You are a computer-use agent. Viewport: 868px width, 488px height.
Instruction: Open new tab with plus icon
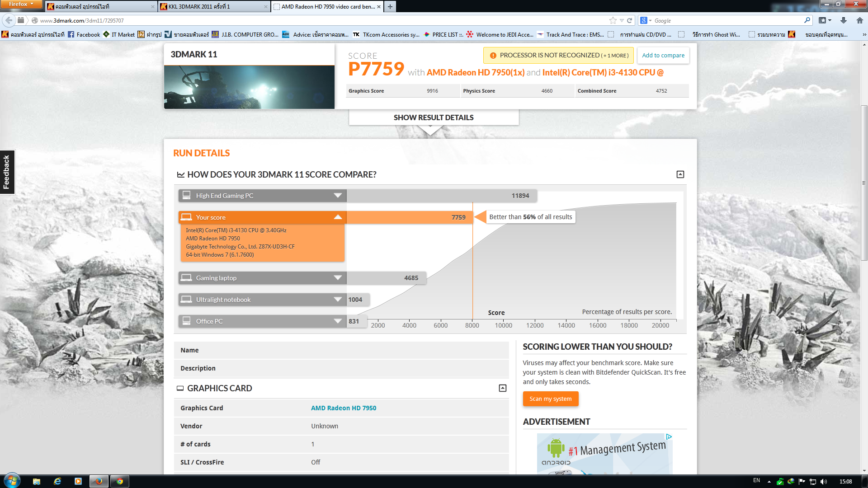(x=390, y=6)
